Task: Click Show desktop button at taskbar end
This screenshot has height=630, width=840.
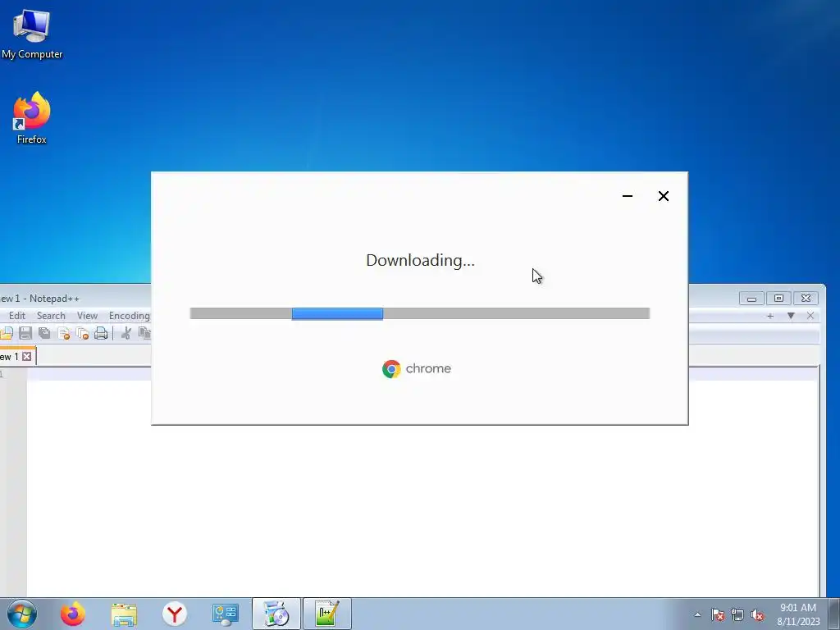Action: point(834,614)
